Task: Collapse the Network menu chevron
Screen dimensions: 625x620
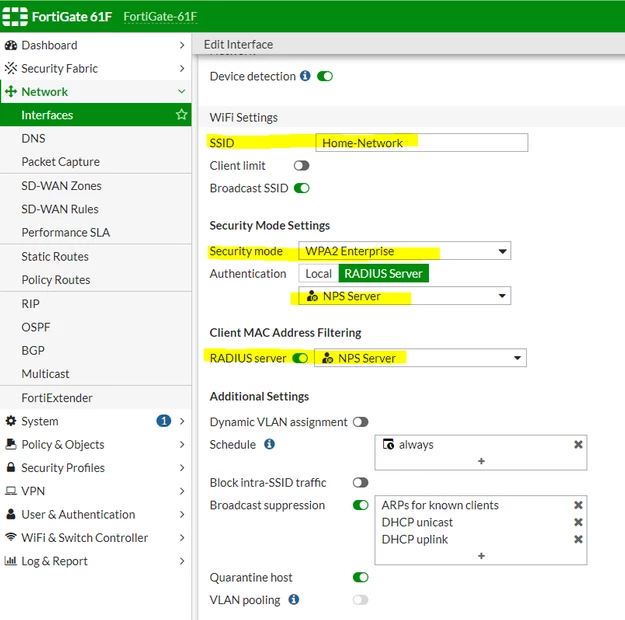Action: click(x=182, y=91)
